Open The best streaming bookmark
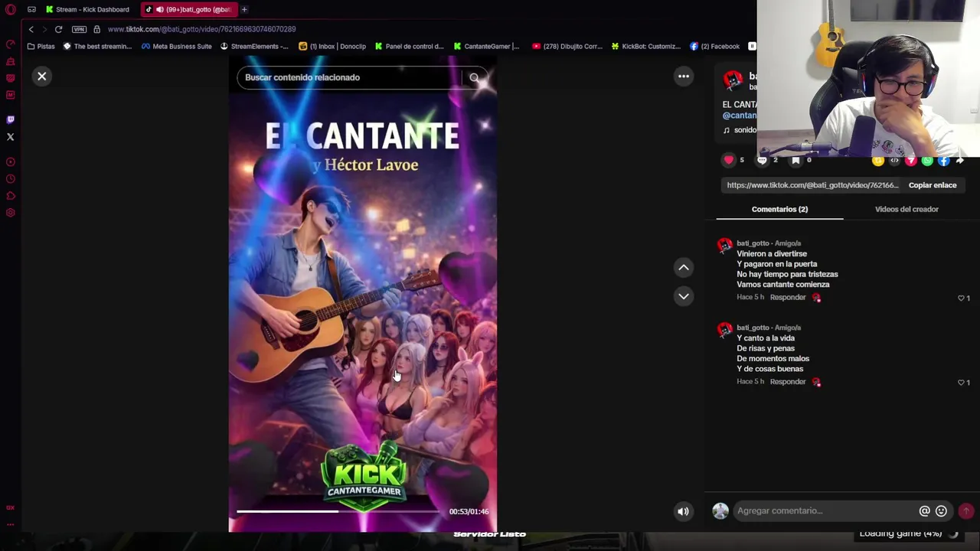The width and height of the screenshot is (980, 551). click(97, 46)
